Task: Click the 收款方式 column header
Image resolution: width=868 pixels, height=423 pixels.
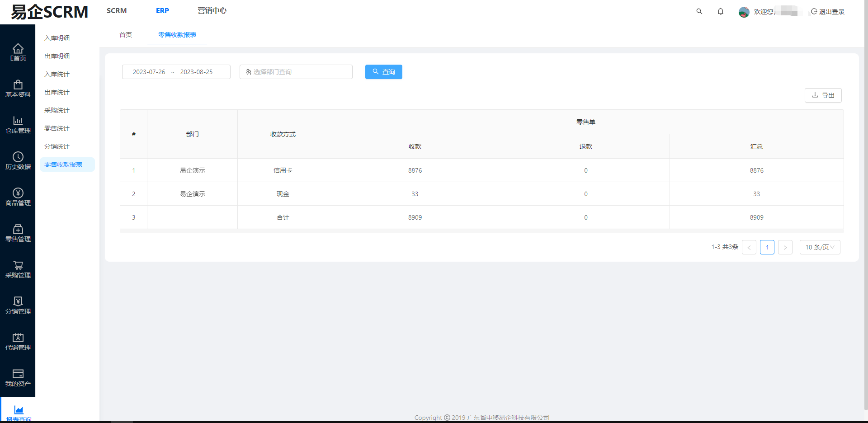Action: click(x=283, y=134)
